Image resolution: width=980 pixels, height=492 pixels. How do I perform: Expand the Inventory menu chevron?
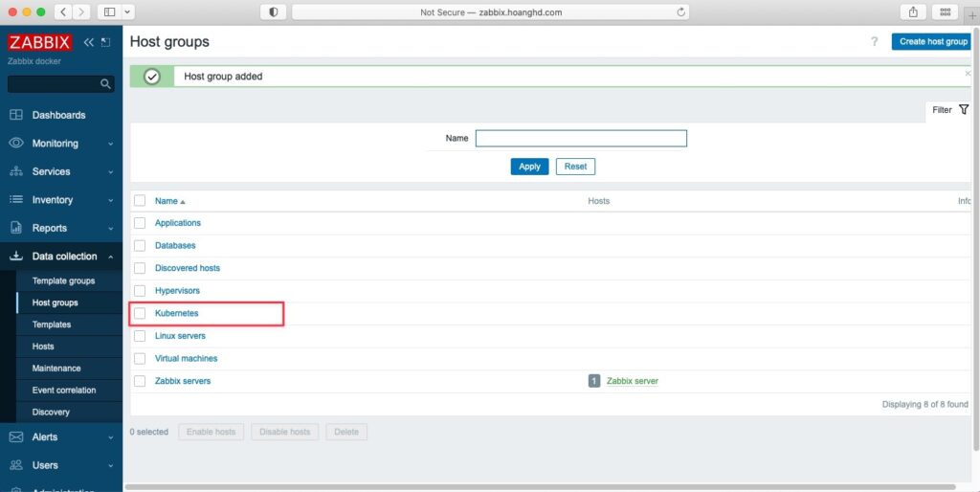pyautogui.click(x=111, y=200)
